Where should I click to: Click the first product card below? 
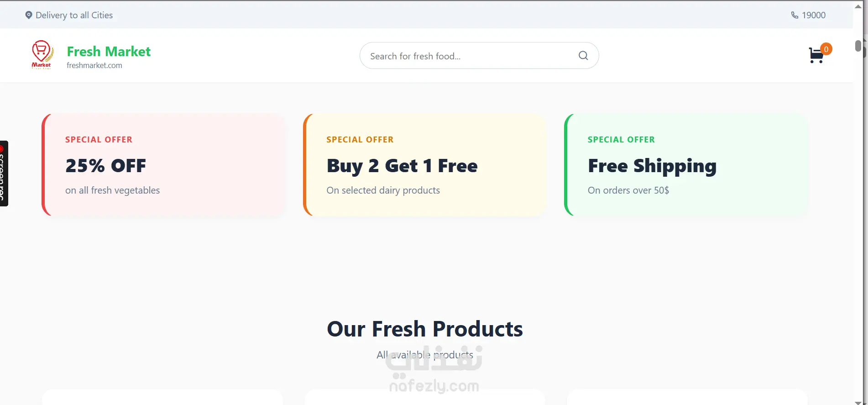point(162,397)
